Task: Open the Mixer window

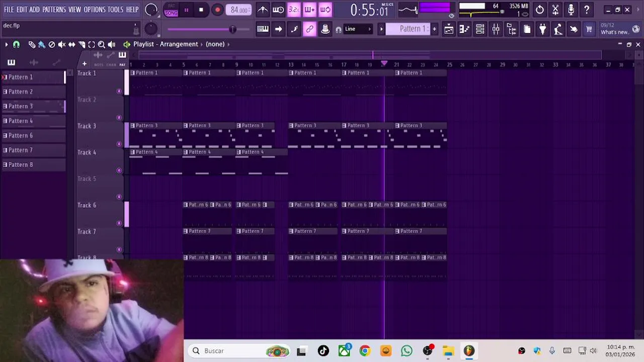Action: (496, 29)
